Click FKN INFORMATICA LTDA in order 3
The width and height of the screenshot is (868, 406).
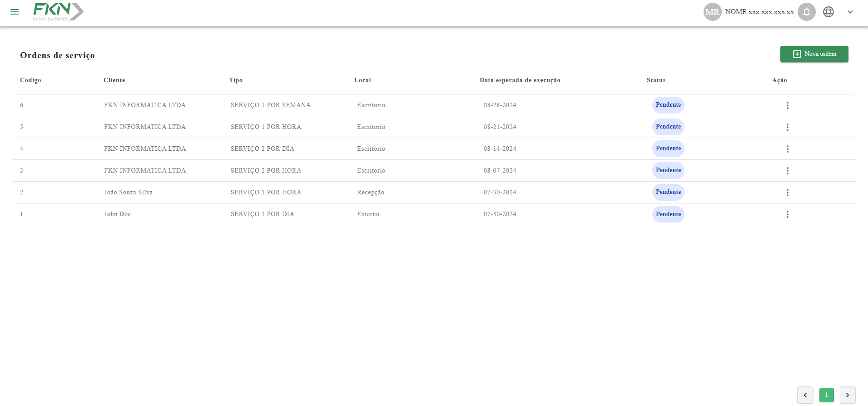pos(145,170)
